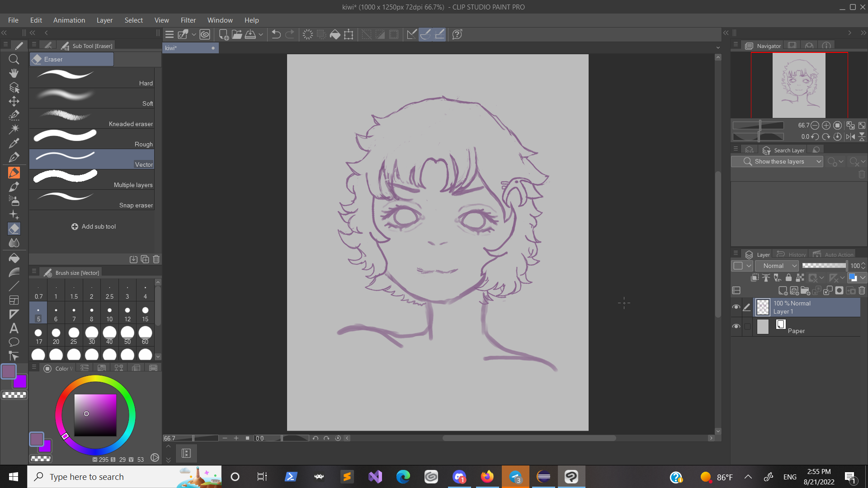Image resolution: width=868 pixels, height=488 pixels.
Task: Click the Navigator zoom in icon
Action: coord(826,125)
